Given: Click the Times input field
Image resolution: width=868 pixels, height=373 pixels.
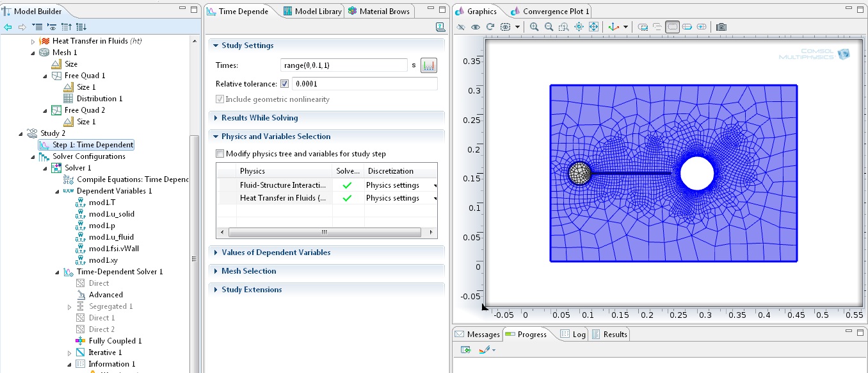Looking at the screenshot, I should point(344,65).
